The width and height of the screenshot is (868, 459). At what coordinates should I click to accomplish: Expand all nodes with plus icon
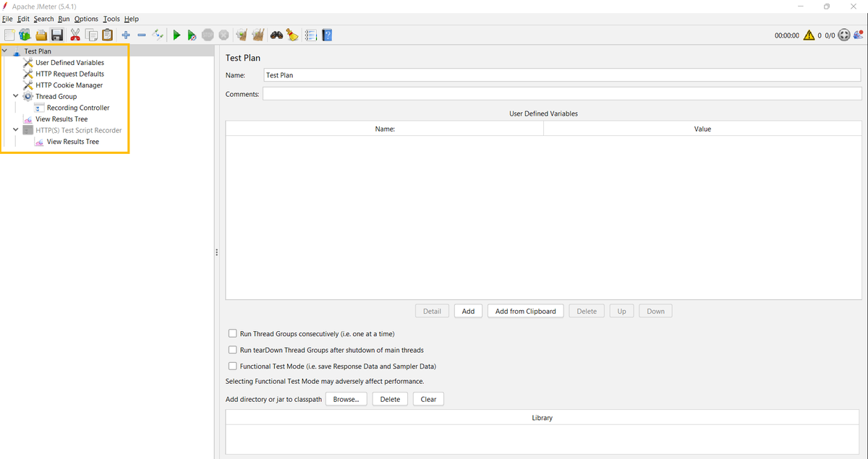[126, 35]
